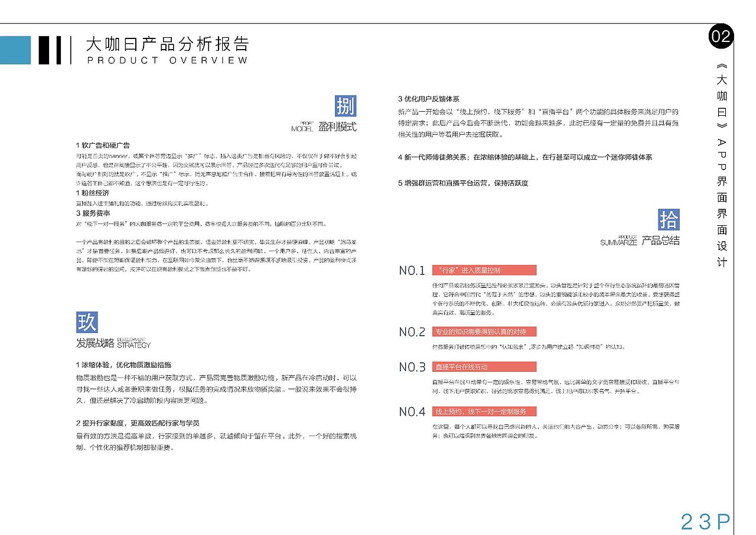The image size is (756, 535).
Task: Select the red “行家”进入质量控制 banner
Action: tap(484, 270)
